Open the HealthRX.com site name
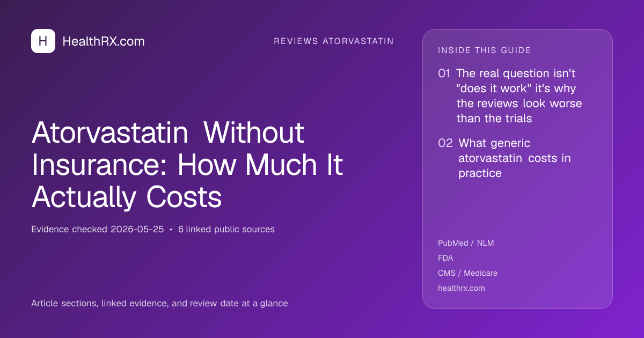Image resolution: width=644 pixels, height=338 pixels. point(104,41)
